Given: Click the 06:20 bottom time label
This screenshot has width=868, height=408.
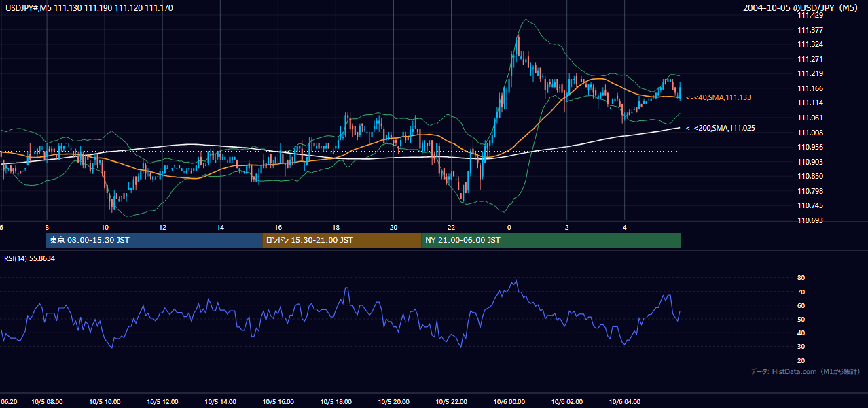Looking at the screenshot, I should 8,402.
